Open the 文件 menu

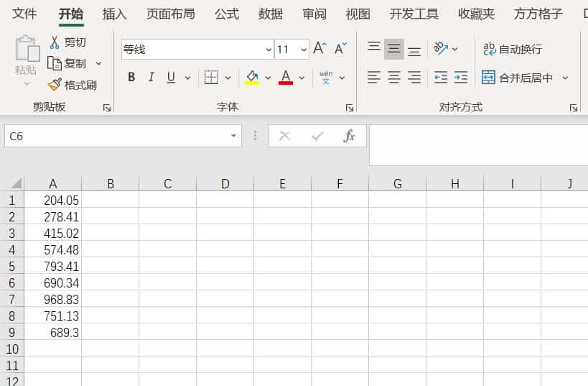[x=24, y=14]
